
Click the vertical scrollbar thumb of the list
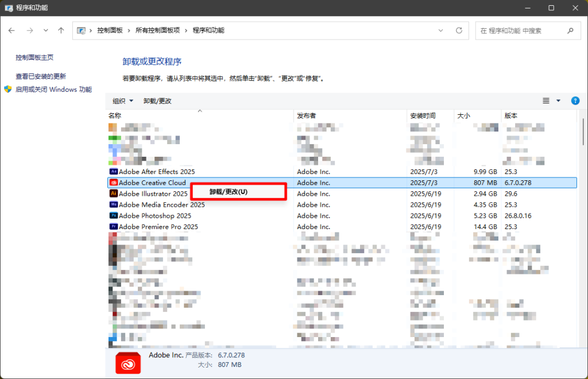pyautogui.click(x=583, y=132)
